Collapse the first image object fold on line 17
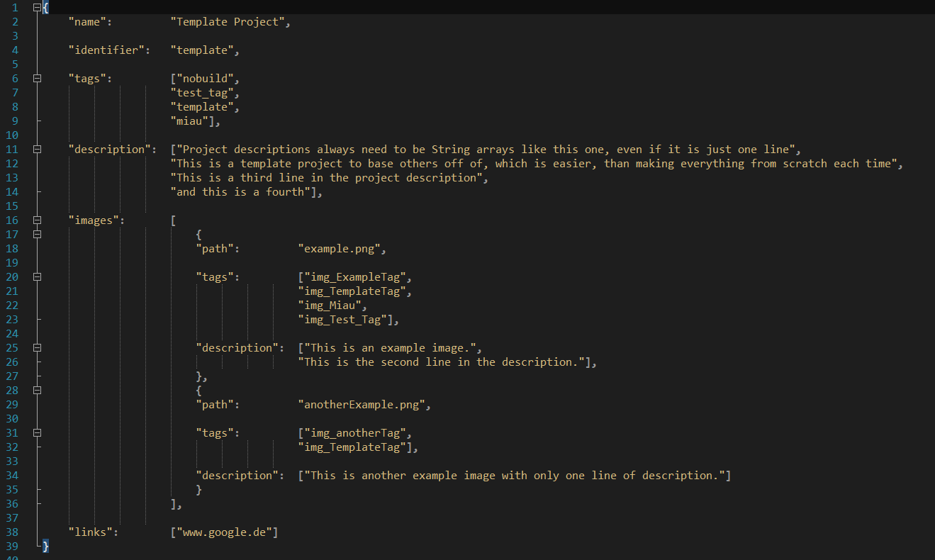 (x=38, y=235)
